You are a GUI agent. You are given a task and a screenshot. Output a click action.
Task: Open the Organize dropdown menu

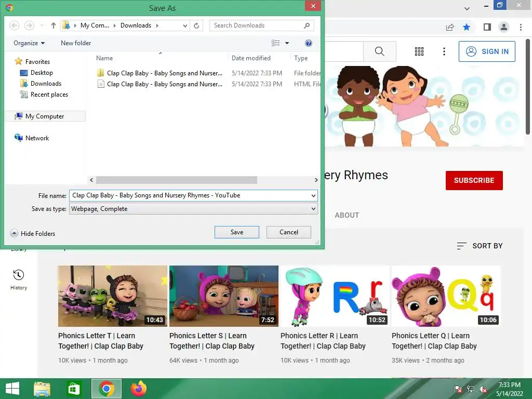[x=29, y=43]
